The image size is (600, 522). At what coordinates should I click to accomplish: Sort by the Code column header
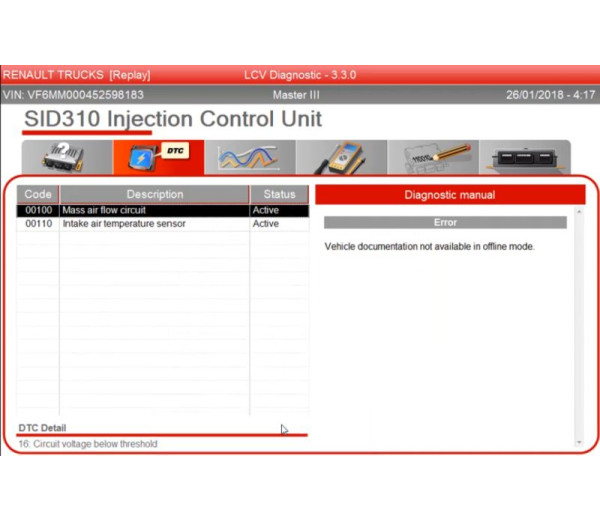click(x=38, y=194)
